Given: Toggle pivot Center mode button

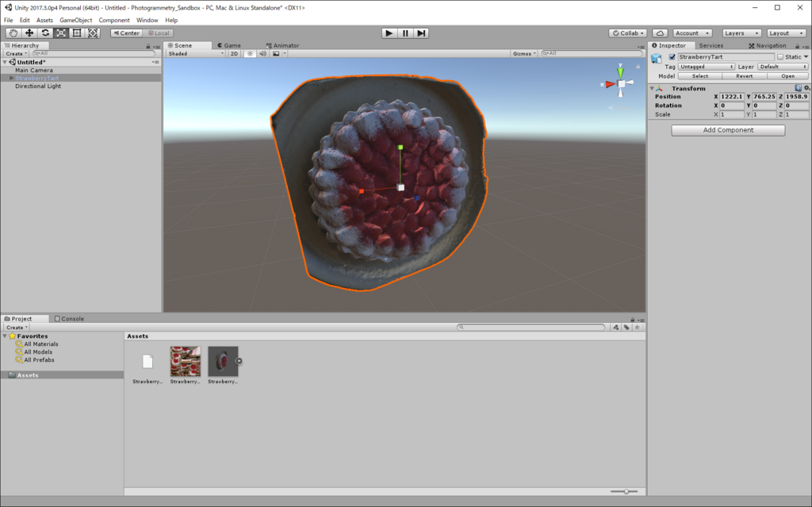Looking at the screenshot, I should point(126,33).
